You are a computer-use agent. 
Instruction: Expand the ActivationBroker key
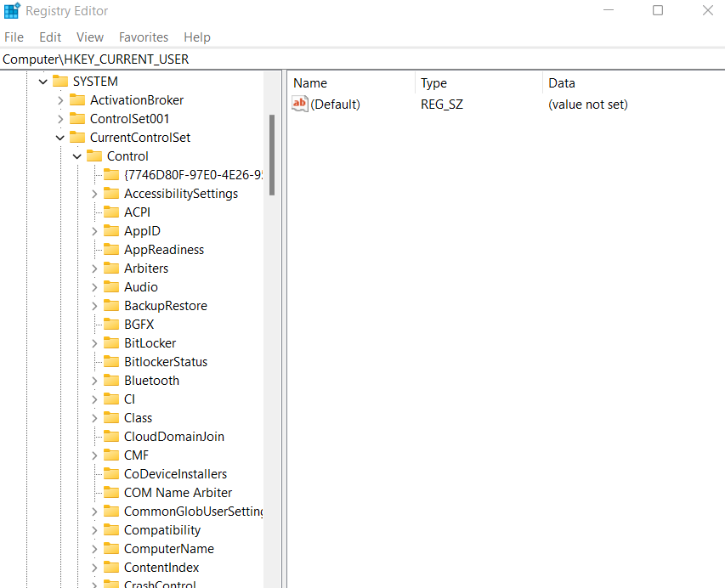60,100
